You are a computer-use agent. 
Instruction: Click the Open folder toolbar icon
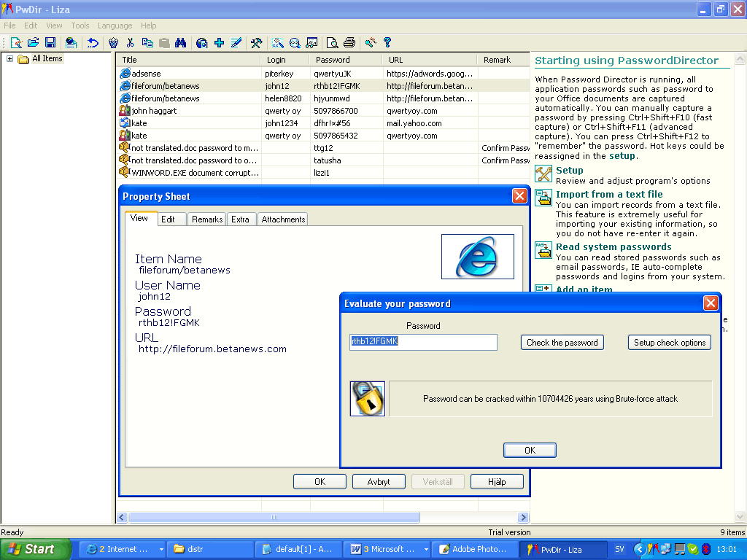pyautogui.click(x=34, y=43)
